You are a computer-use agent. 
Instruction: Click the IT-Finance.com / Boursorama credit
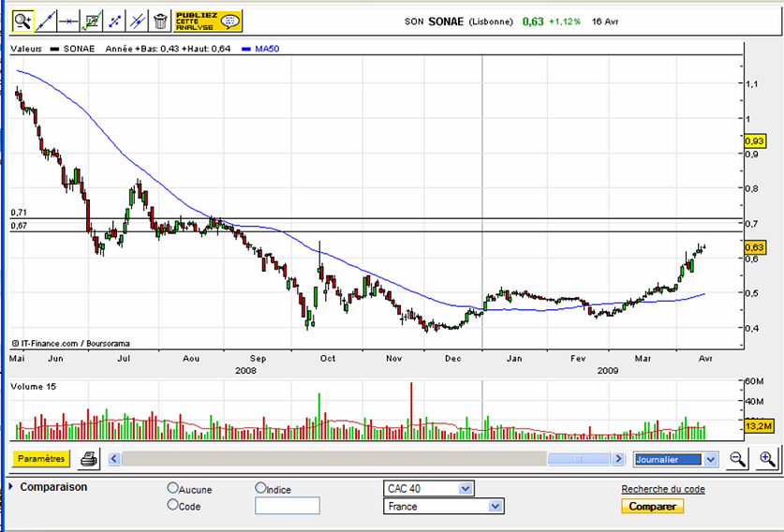click(70, 344)
